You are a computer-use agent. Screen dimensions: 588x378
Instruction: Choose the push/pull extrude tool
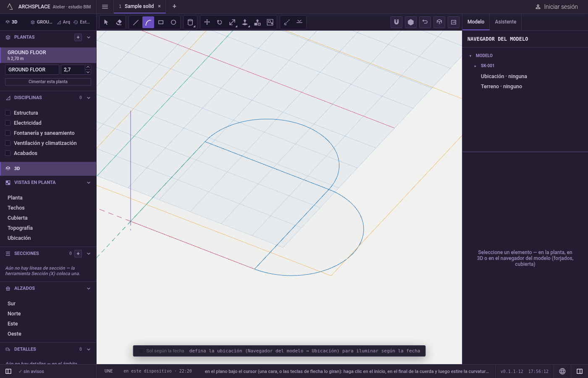[x=245, y=22]
